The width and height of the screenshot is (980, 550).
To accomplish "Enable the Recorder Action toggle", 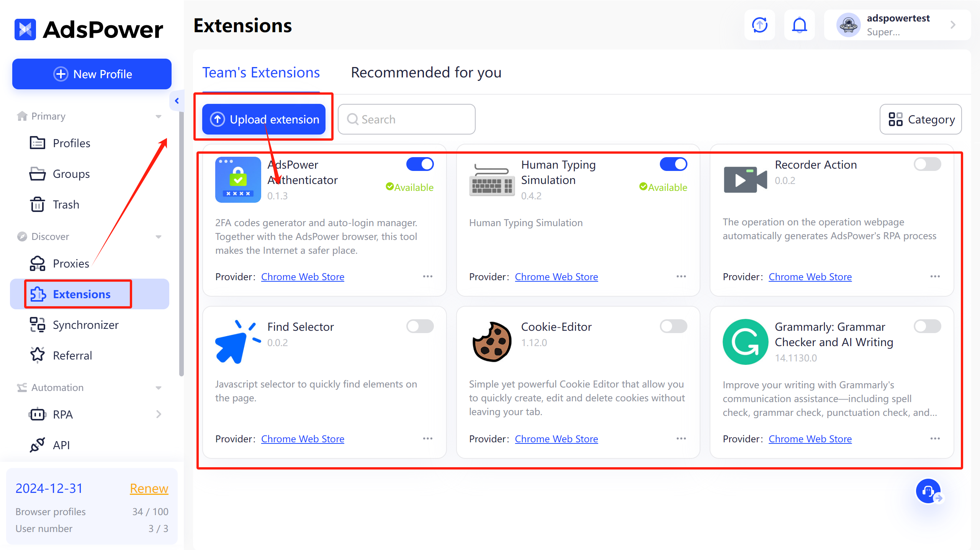I will [x=927, y=164].
